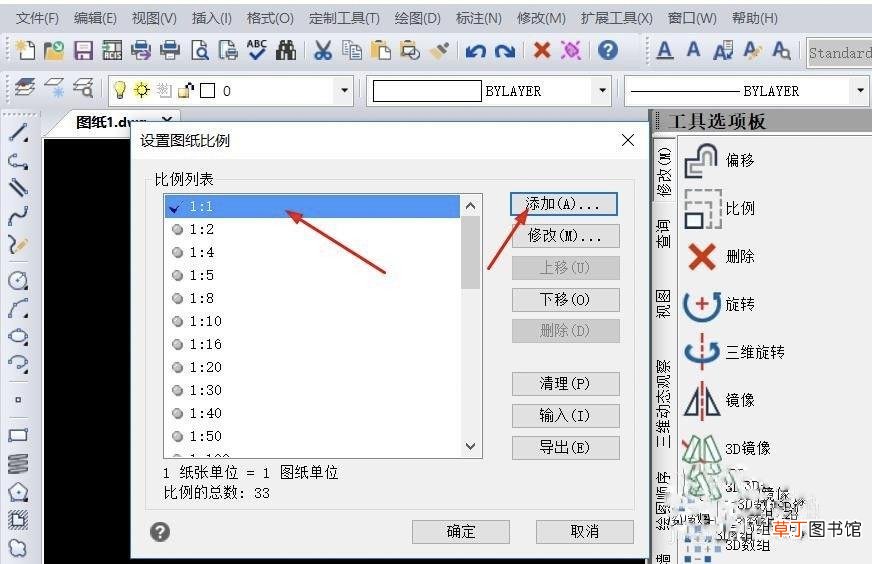Click the 导出(E) button

(x=566, y=448)
